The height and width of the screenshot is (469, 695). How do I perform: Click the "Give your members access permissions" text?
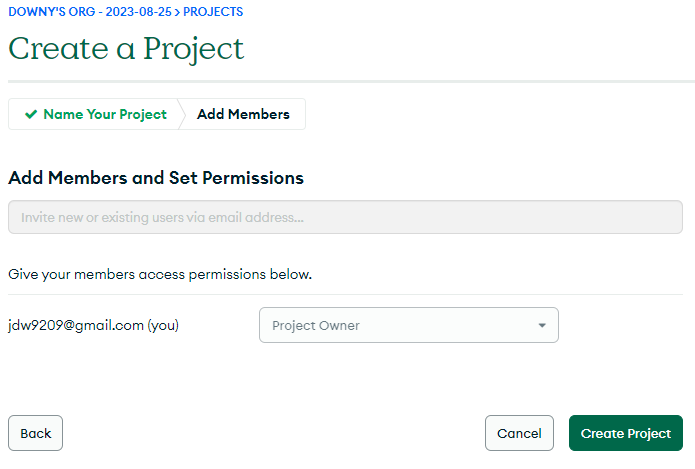tap(160, 273)
